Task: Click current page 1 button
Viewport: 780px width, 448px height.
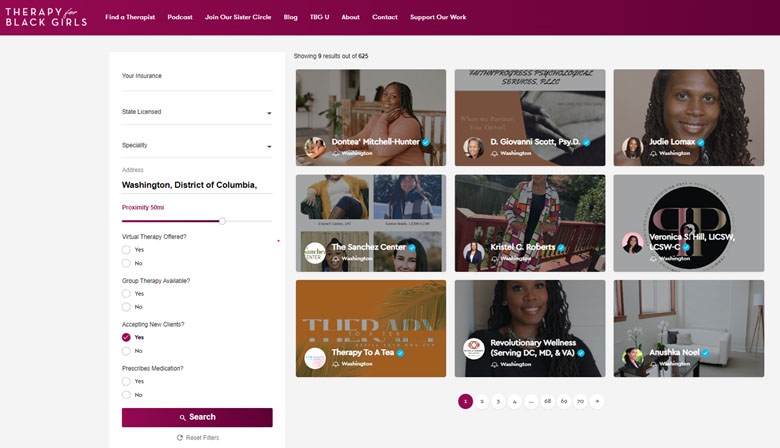Action: 465,401
